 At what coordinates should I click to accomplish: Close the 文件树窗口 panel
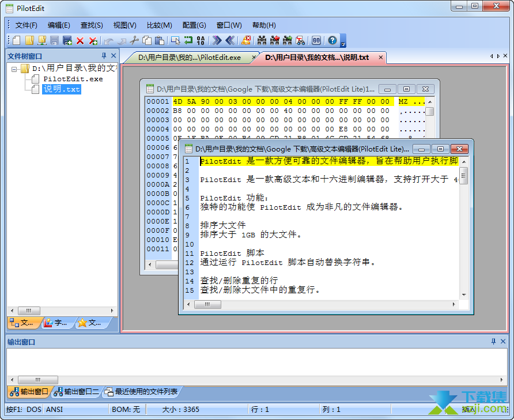point(114,56)
